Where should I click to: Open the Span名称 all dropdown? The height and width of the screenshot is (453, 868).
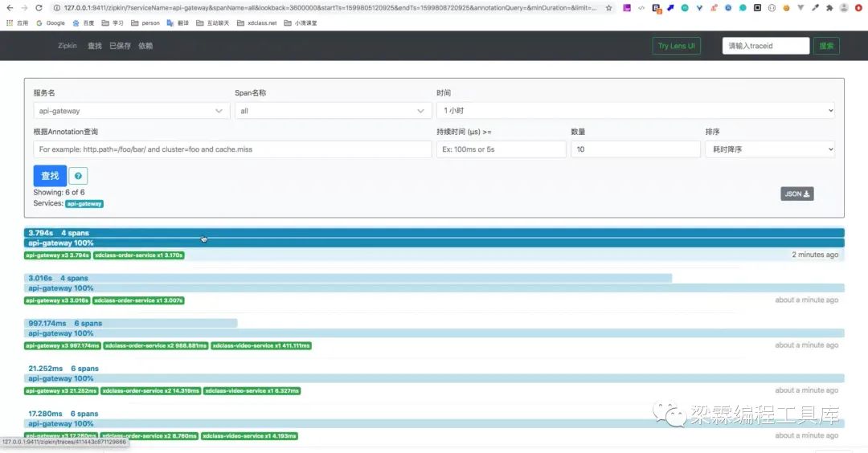(333, 111)
